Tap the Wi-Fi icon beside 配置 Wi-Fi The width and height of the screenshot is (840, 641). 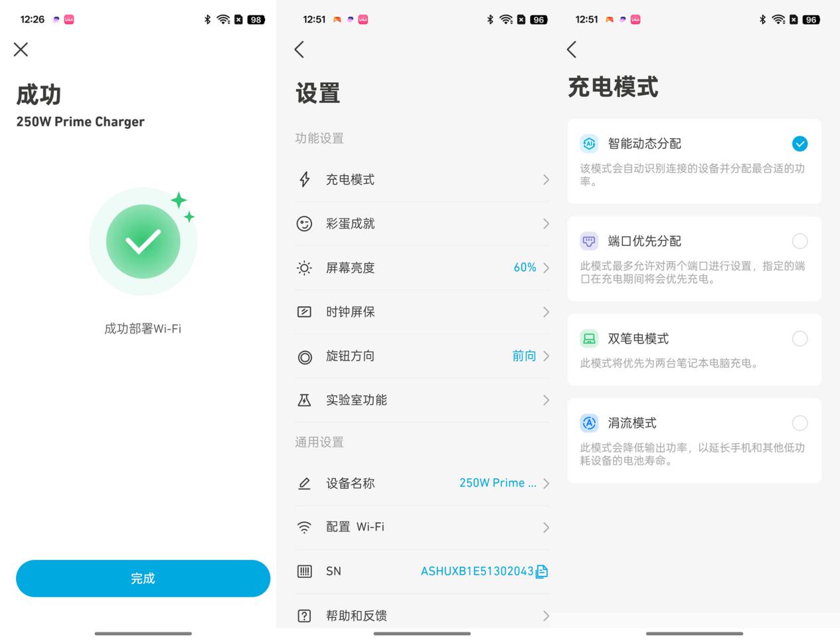(304, 527)
